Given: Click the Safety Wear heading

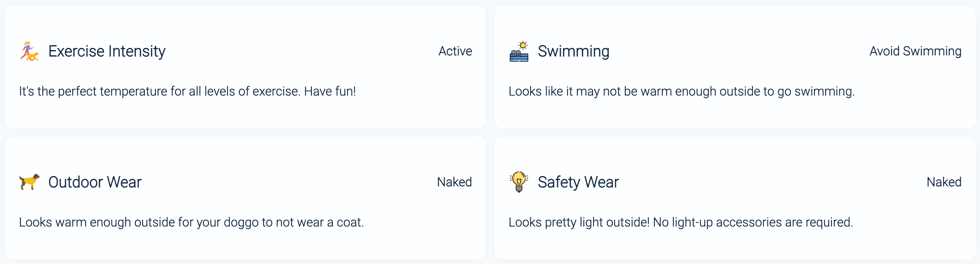Looking at the screenshot, I should click(x=578, y=182).
